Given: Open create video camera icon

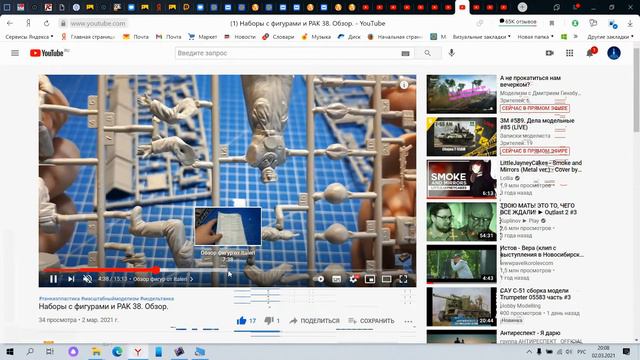Looking at the screenshot, I should click(549, 53).
